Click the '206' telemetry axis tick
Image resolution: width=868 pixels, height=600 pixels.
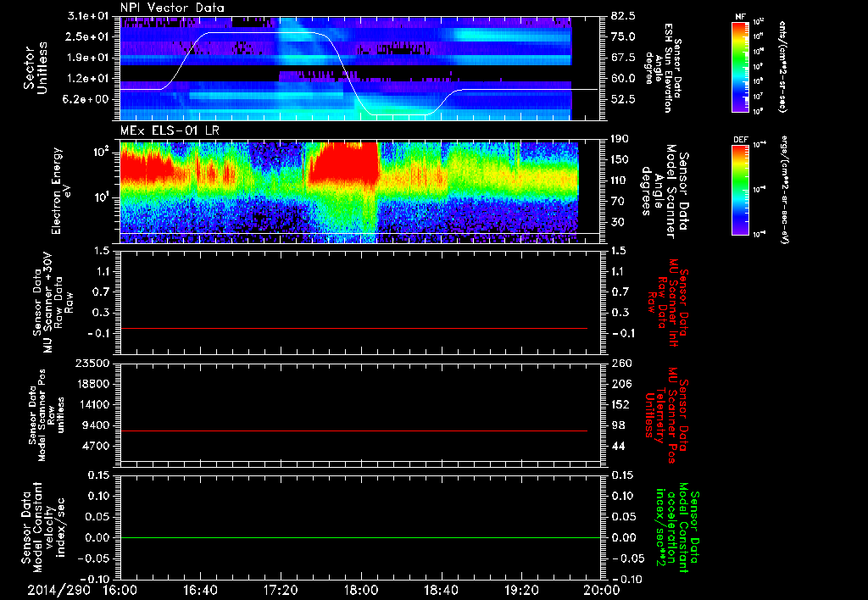pos(620,384)
